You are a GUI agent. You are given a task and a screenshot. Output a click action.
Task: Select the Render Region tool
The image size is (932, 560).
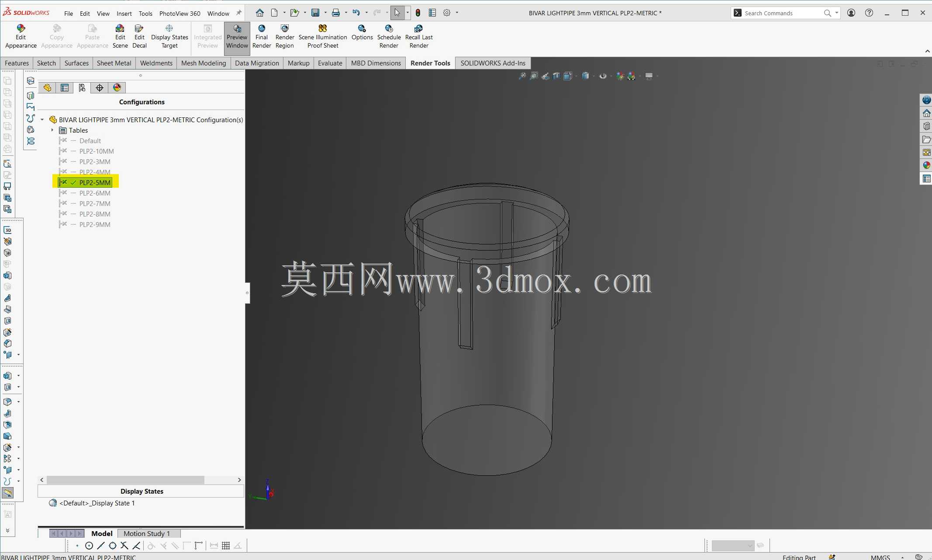285,37
